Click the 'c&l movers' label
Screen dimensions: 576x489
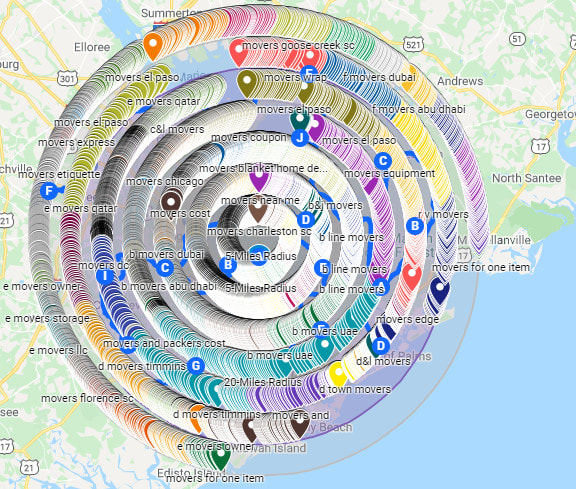tap(177, 129)
